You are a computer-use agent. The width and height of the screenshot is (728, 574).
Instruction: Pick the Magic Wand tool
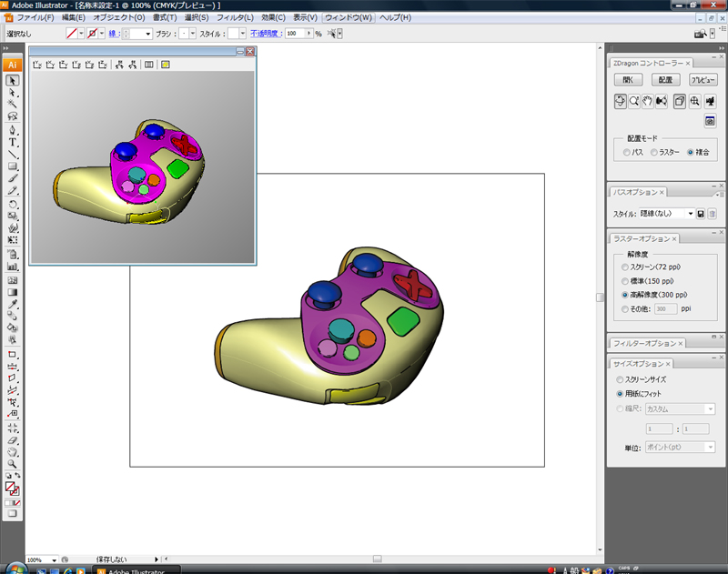pyautogui.click(x=13, y=105)
